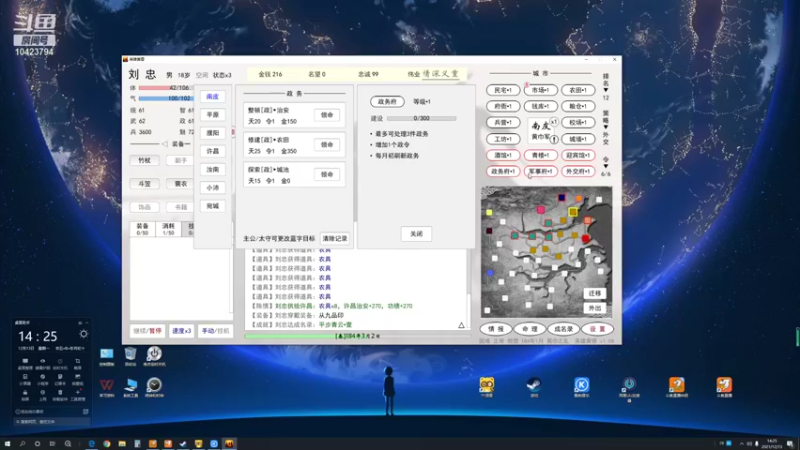Screen dimensions: 800x450
Task: Click the red city marker on map
Action: [x=585, y=238]
